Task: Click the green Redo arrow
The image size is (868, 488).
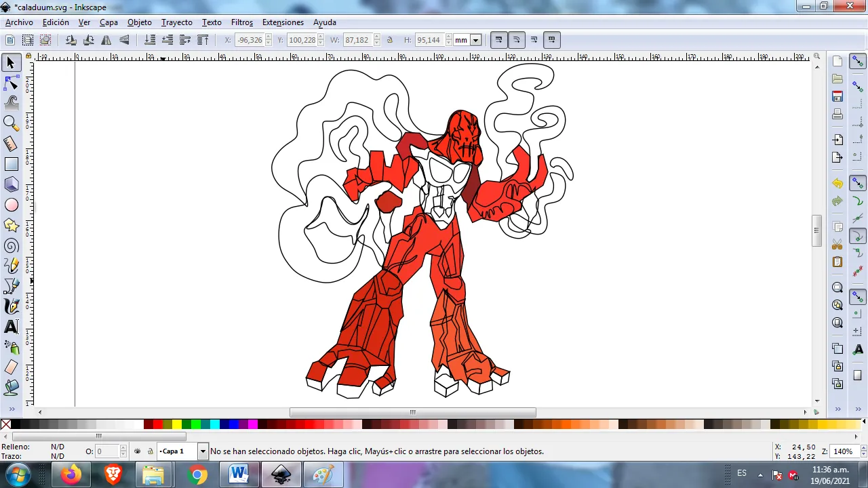Action: (837, 201)
